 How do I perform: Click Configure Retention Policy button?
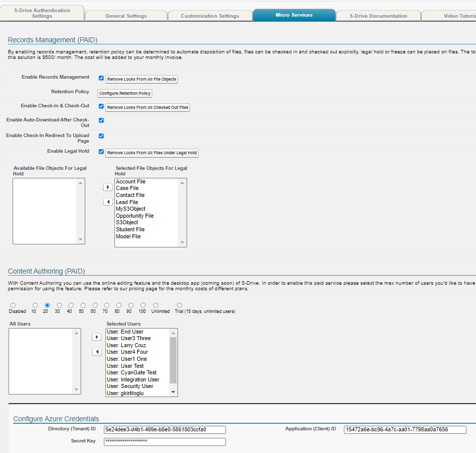click(x=125, y=93)
